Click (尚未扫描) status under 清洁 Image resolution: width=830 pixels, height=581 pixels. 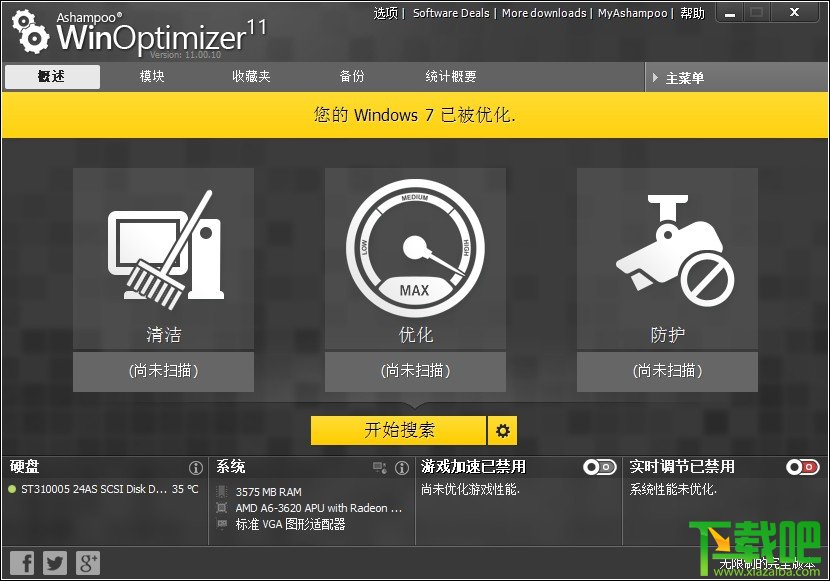pyautogui.click(x=163, y=371)
